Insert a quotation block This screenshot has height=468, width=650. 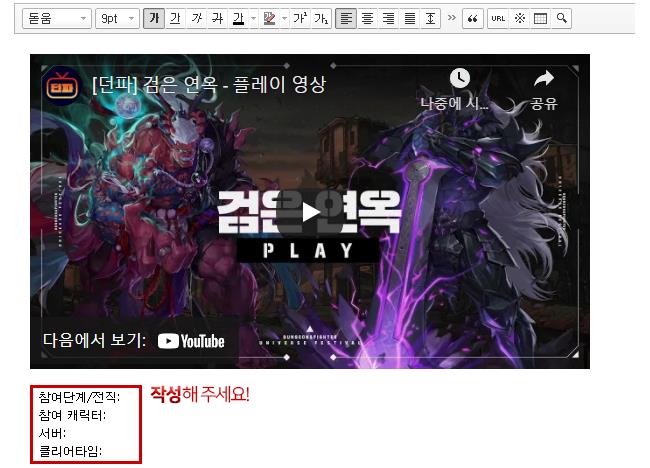click(x=473, y=19)
